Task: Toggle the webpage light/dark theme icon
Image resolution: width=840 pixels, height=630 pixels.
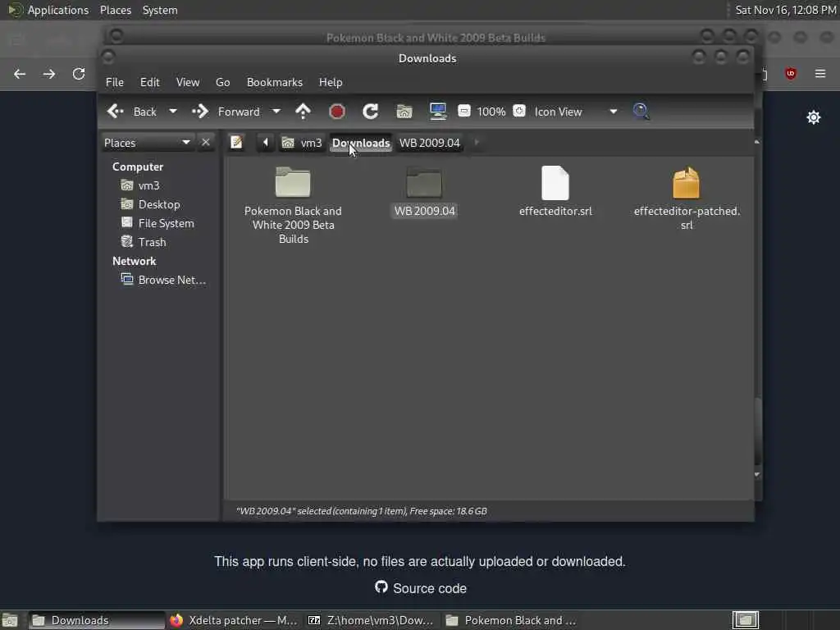Action: coord(814,117)
